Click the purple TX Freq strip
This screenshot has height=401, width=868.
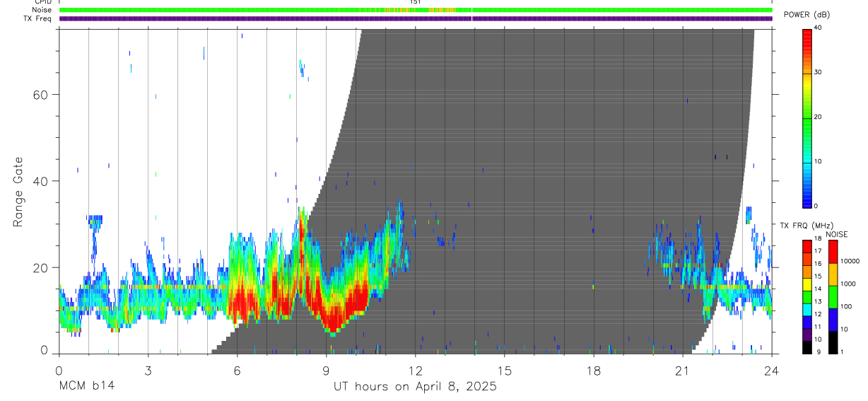tap(416, 18)
